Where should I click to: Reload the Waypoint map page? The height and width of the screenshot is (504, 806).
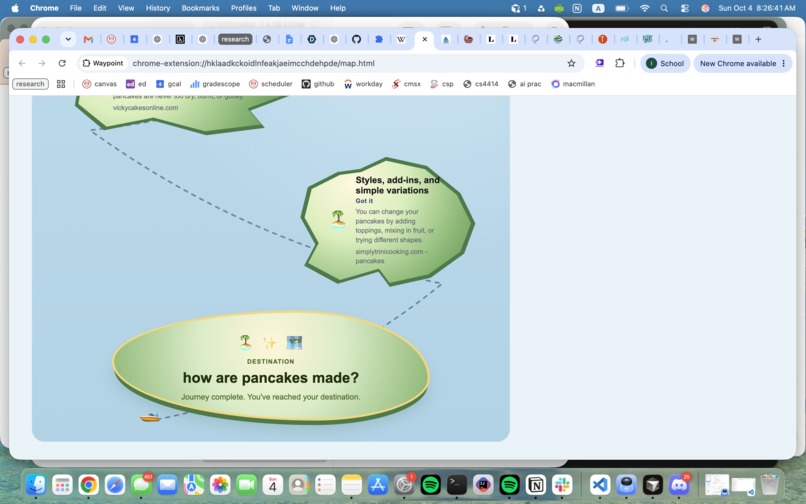[x=62, y=63]
